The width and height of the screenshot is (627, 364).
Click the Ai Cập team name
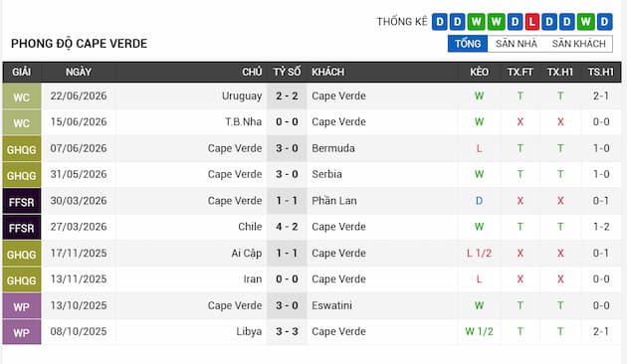[247, 254]
